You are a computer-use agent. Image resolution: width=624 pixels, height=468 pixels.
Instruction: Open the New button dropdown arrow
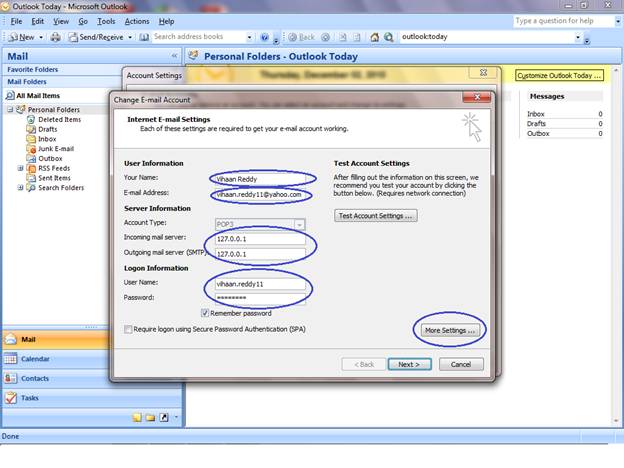(x=41, y=37)
